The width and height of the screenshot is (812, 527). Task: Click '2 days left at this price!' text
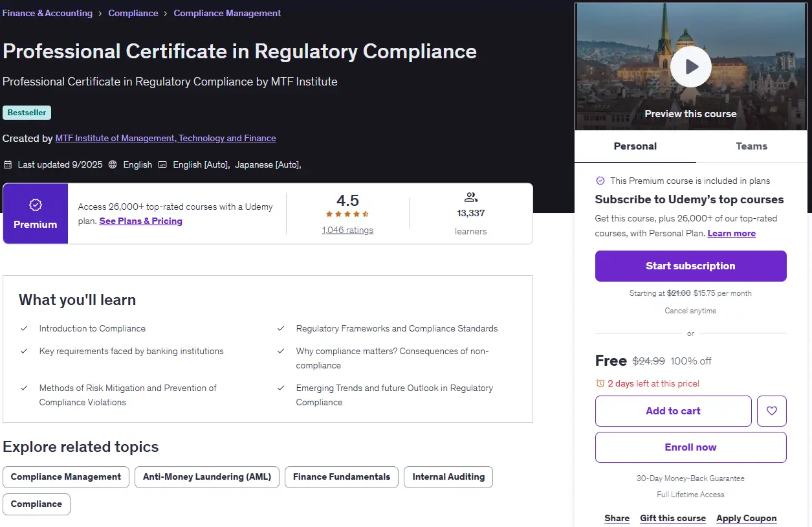click(653, 383)
